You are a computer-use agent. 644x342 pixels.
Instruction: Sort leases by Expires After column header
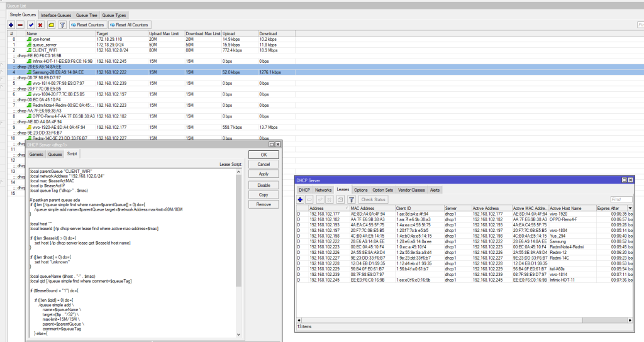coord(611,208)
